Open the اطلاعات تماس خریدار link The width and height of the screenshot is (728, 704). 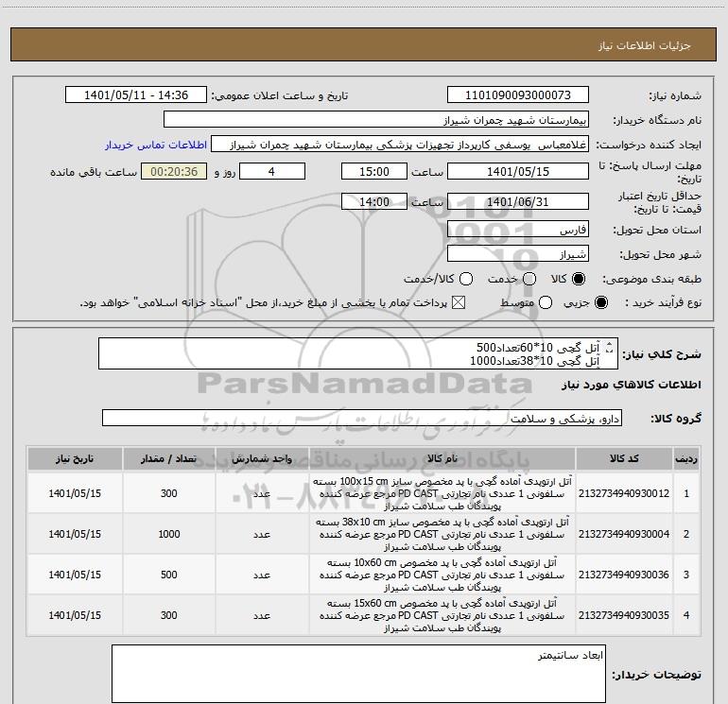(156, 145)
